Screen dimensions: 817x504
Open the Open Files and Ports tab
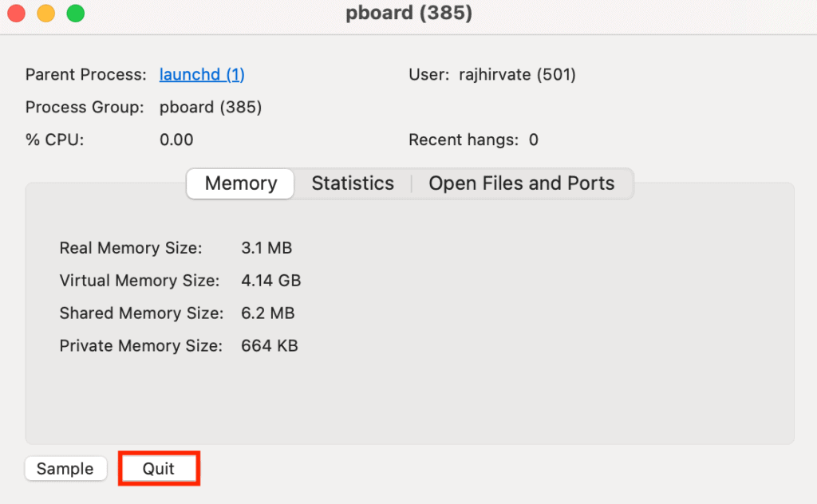[522, 183]
